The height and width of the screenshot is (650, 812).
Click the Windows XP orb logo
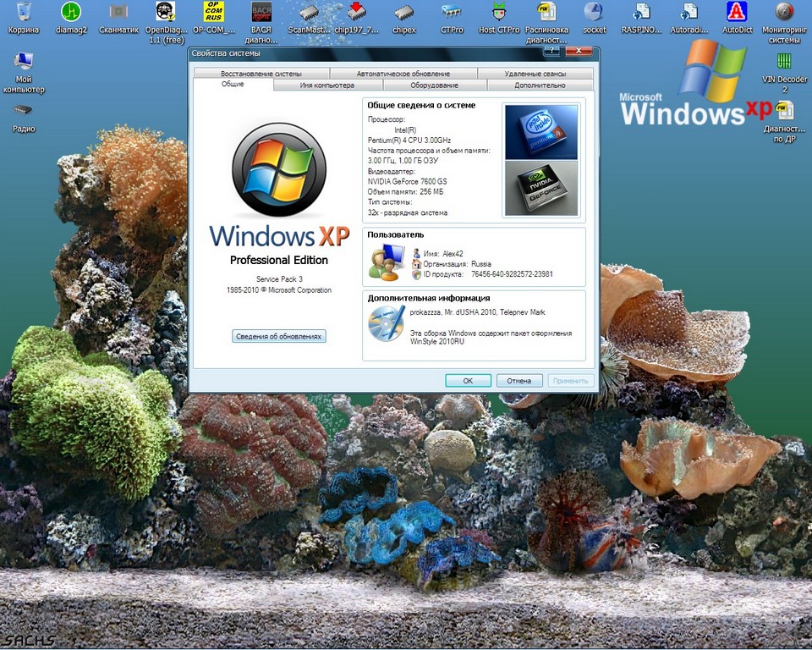279,170
